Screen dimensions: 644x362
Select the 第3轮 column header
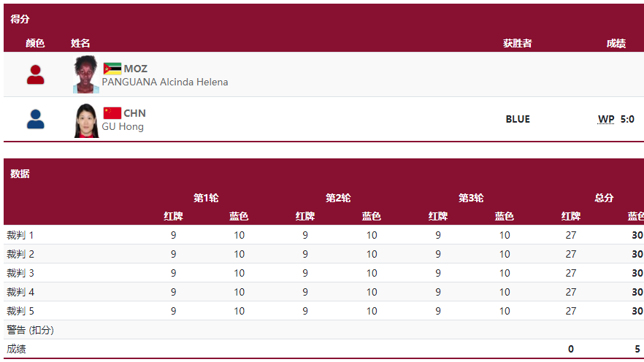pos(471,199)
